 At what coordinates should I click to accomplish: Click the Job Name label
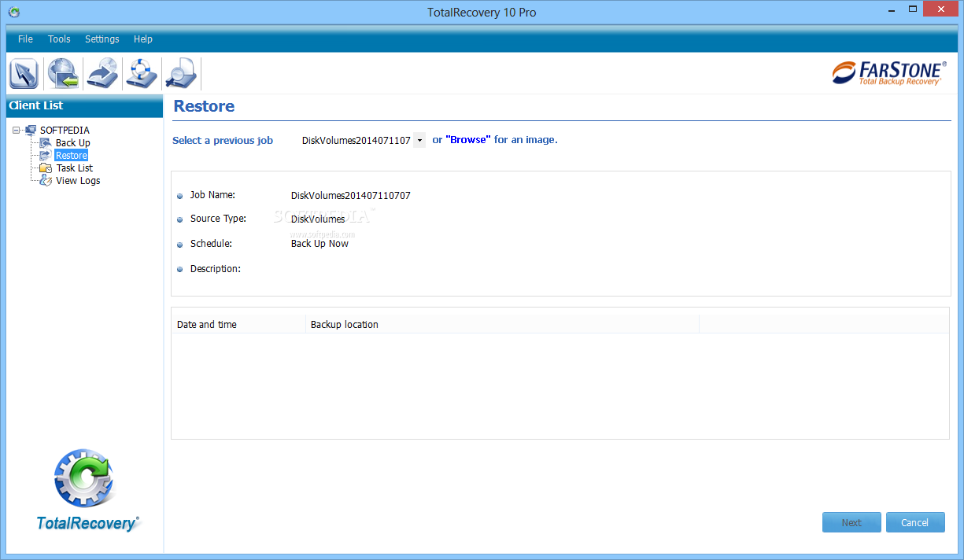pos(212,195)
